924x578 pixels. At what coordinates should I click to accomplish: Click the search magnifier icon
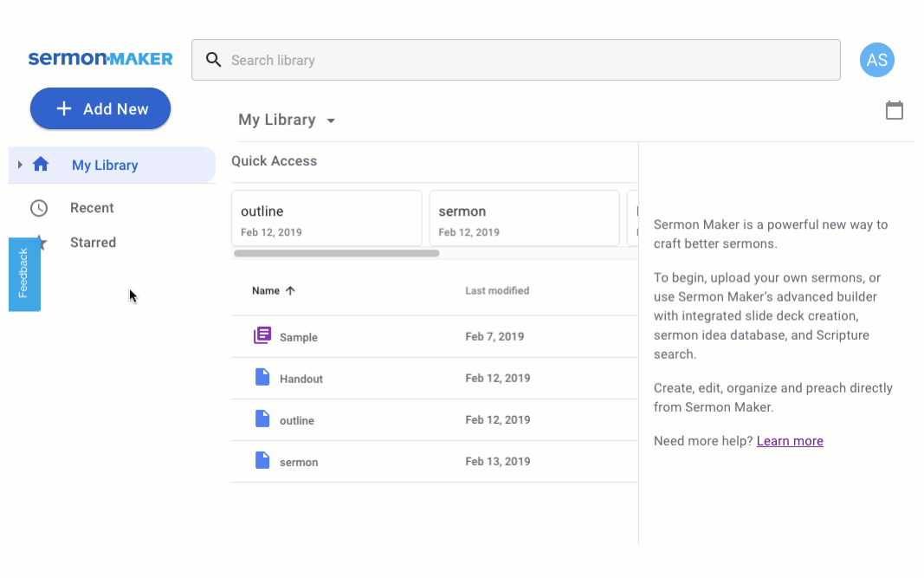[213, 60]
